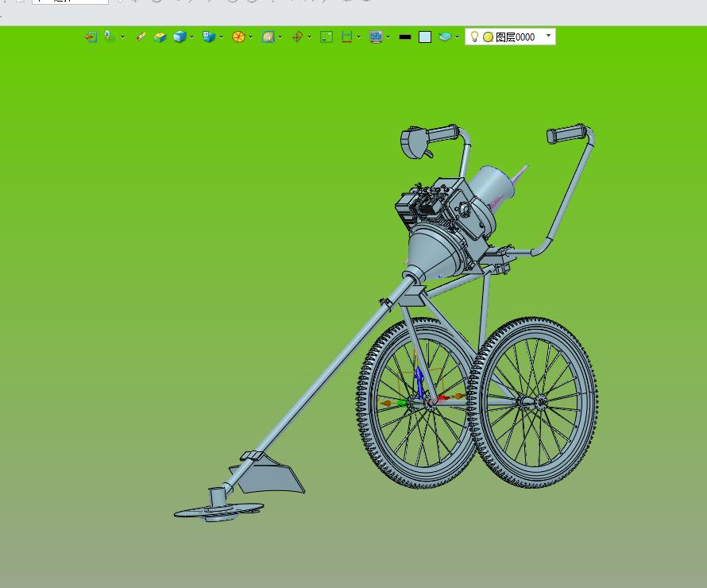Expand the view-orientation dropdown arrow

pyautogui.click(x=221, y=37)
